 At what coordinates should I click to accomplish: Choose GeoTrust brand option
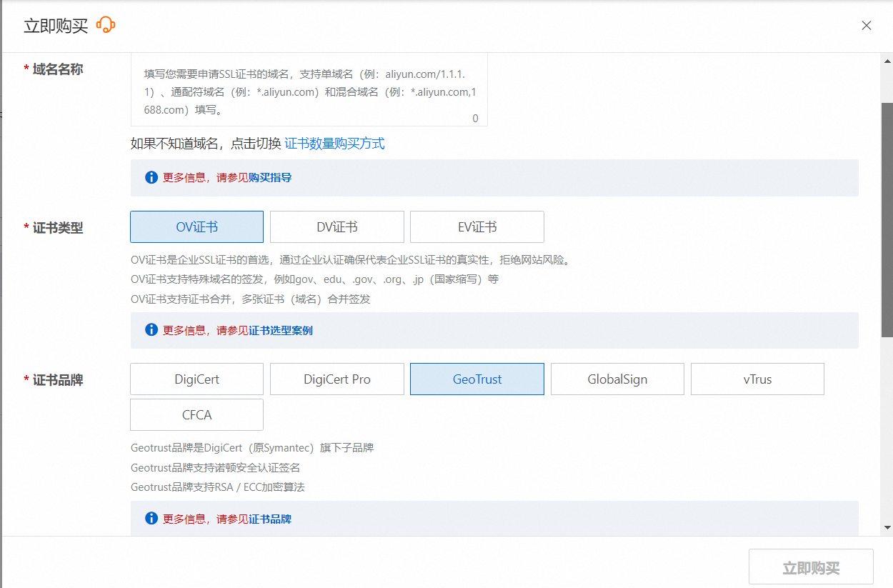[477, 379]
